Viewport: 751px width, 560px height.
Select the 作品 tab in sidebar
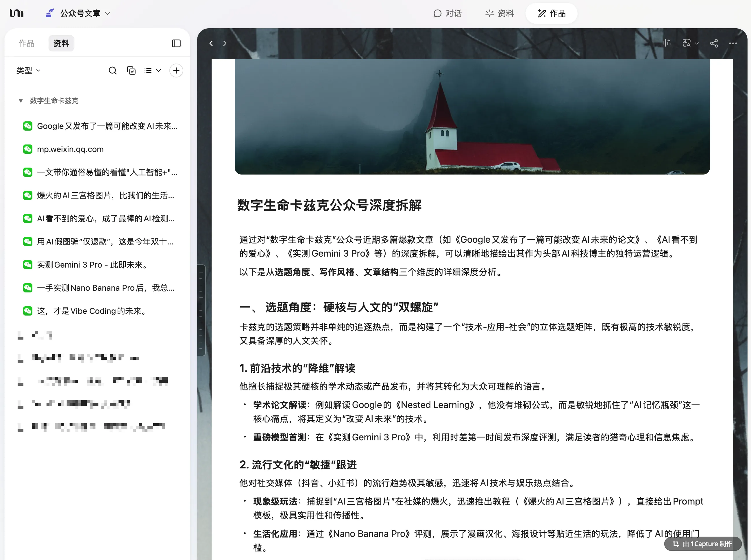tap(26, 43)
